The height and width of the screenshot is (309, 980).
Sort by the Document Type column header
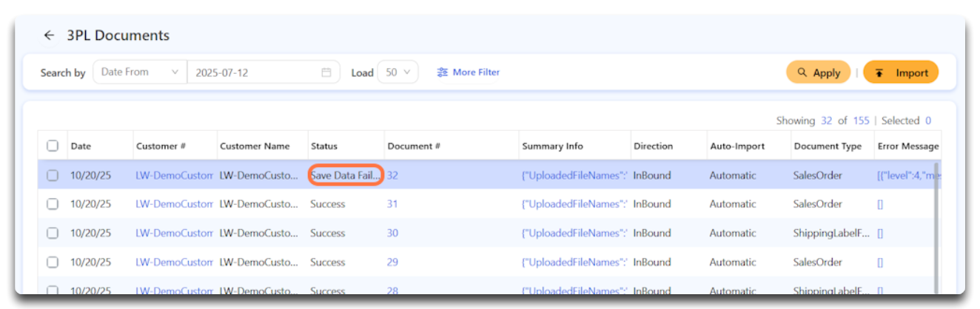828,146
